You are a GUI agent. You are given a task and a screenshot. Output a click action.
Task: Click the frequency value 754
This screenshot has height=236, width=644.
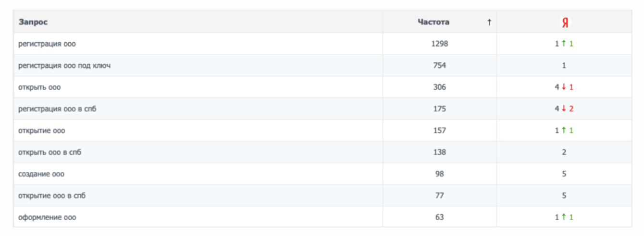click(439, 66)
